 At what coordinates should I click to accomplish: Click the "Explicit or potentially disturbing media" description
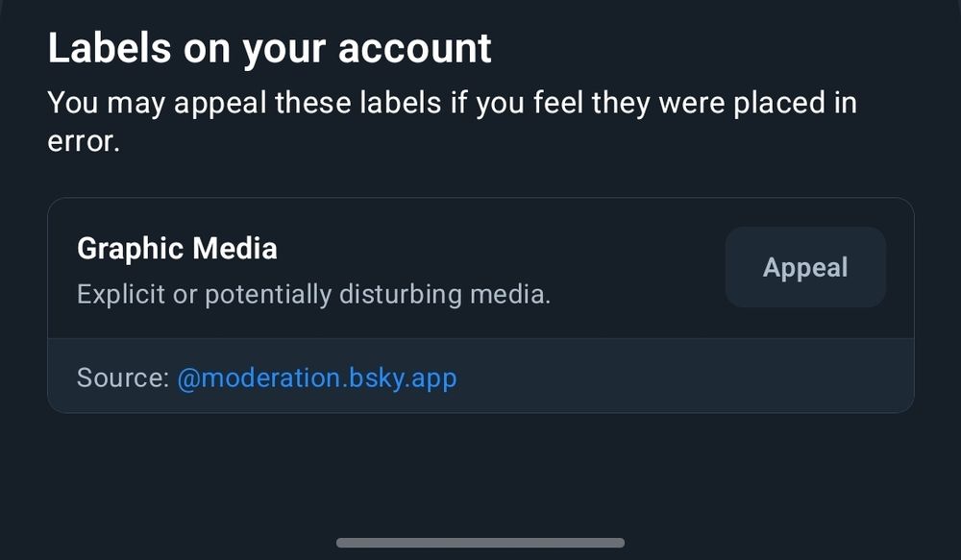pos(313,294)
